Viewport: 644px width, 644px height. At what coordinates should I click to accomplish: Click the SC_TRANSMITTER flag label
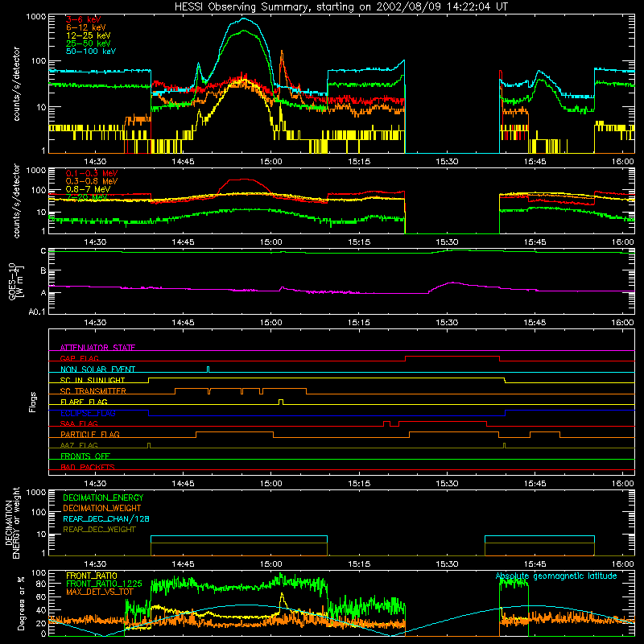(93, 391)
